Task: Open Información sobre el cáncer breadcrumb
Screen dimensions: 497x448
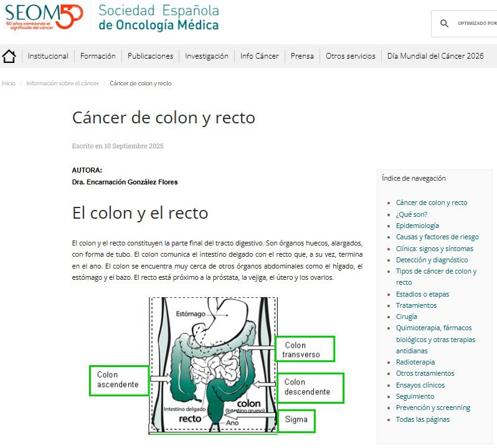Action: pos(63,83)
